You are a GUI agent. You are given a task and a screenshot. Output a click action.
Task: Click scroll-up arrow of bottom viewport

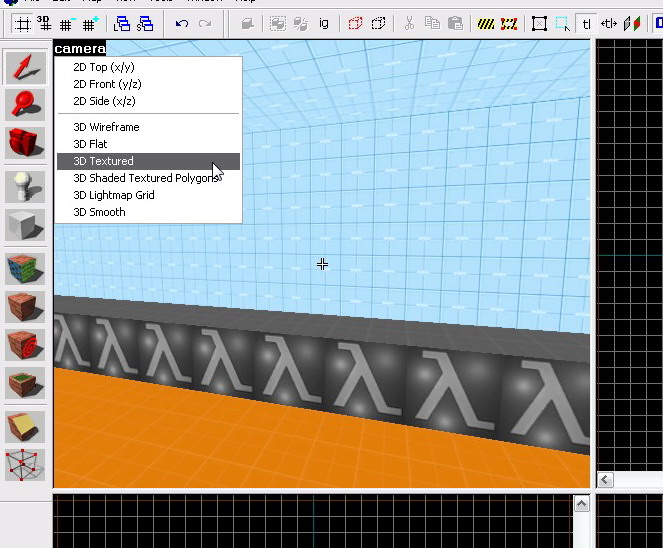click(581, 504)
